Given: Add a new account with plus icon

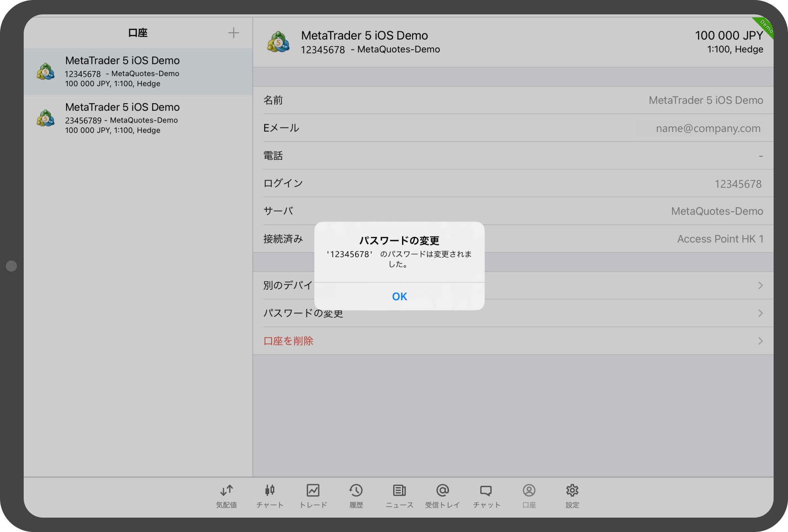Looking at the screenshot, I should [233, 33].
